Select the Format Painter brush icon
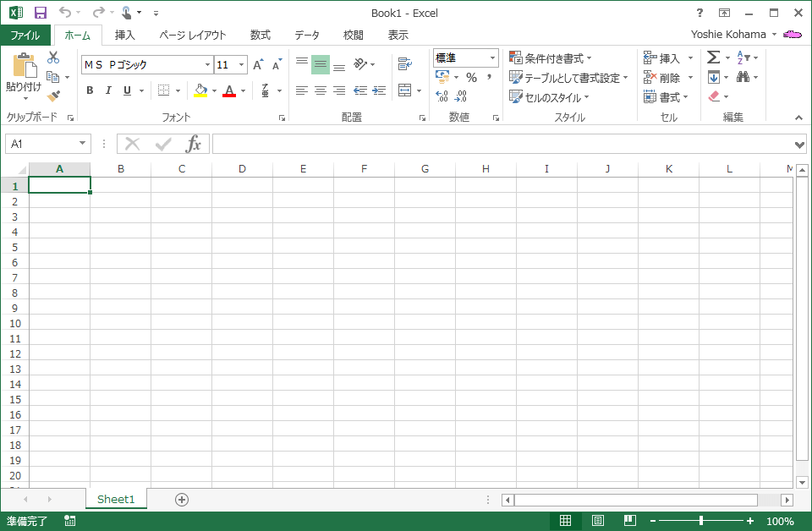 (52, 96)
